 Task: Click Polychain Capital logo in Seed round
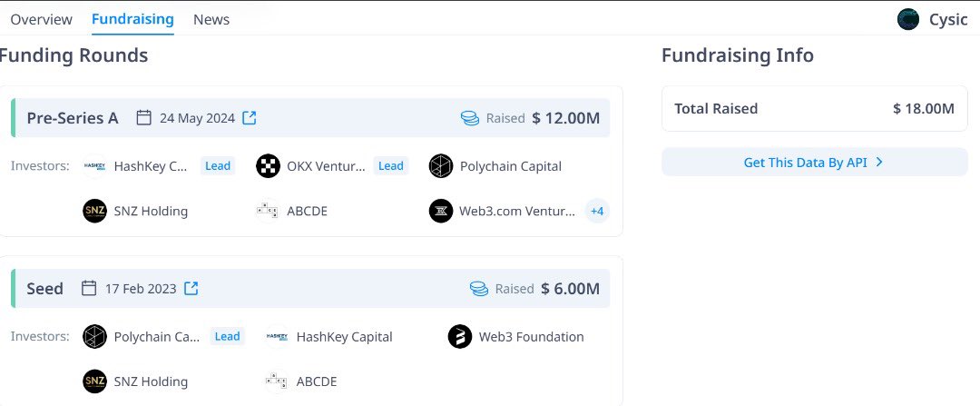94,337
